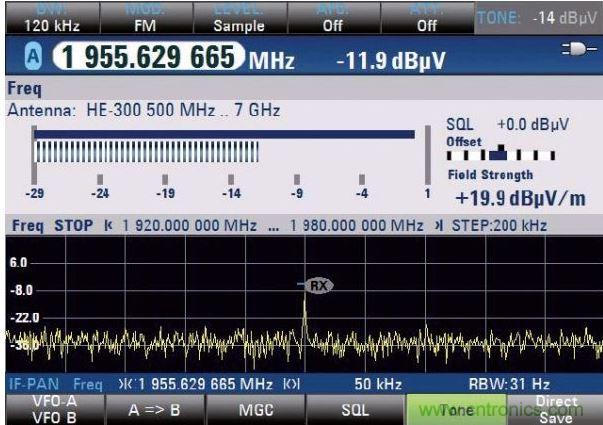Viewport: 603px width, 425px height.
Task: Click the battery power plug icon
Action: pos(578,58)
